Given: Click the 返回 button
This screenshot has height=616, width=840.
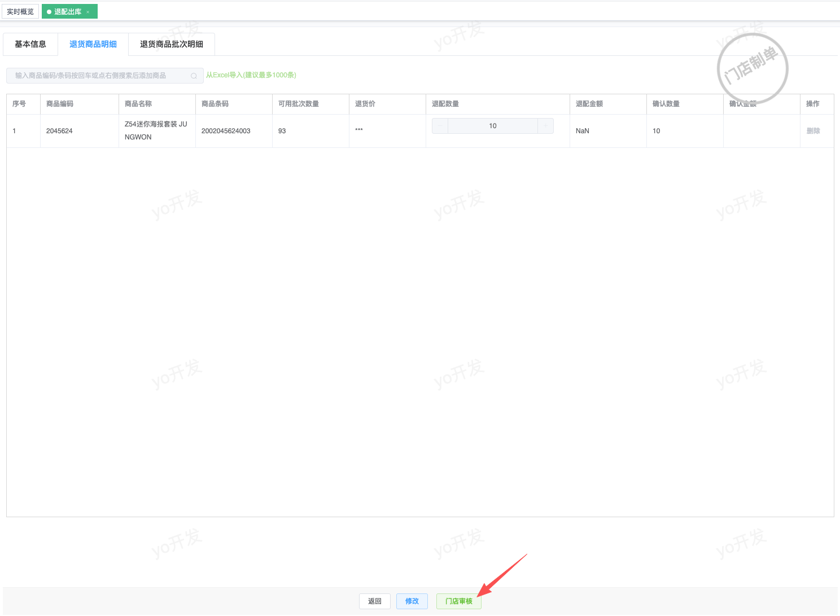Looking at the screenshot, I should 375,601.
